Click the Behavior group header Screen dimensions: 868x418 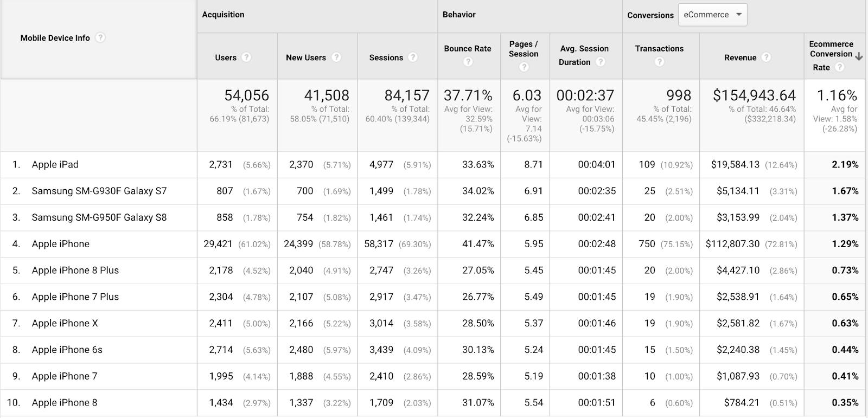[459, 15]
